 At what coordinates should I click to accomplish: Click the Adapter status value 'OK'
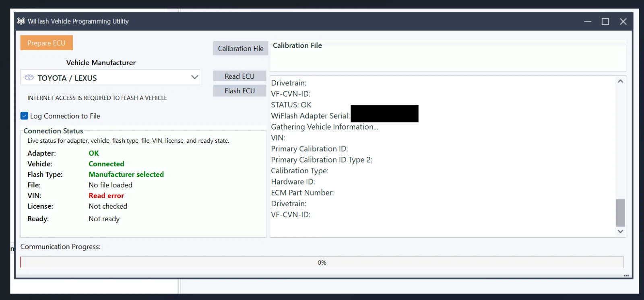[x=94, y=153]
